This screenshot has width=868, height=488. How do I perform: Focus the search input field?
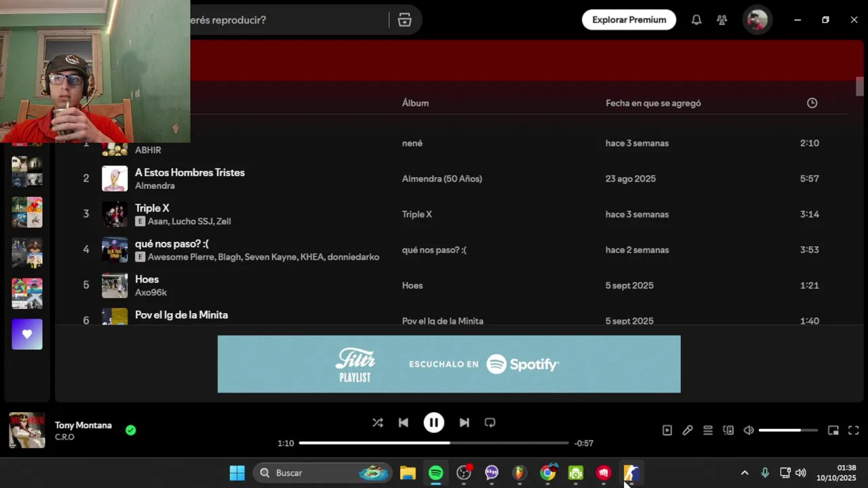coord(288,20)
